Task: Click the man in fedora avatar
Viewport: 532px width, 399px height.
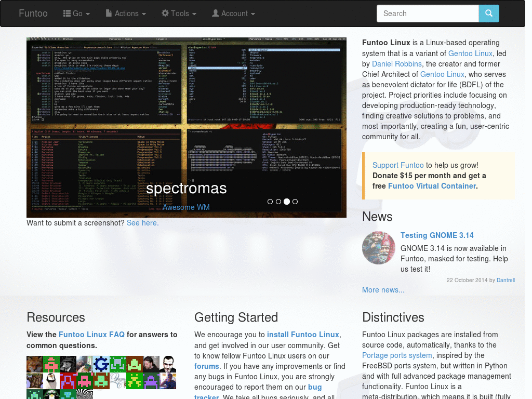Action: coord(68,364)
